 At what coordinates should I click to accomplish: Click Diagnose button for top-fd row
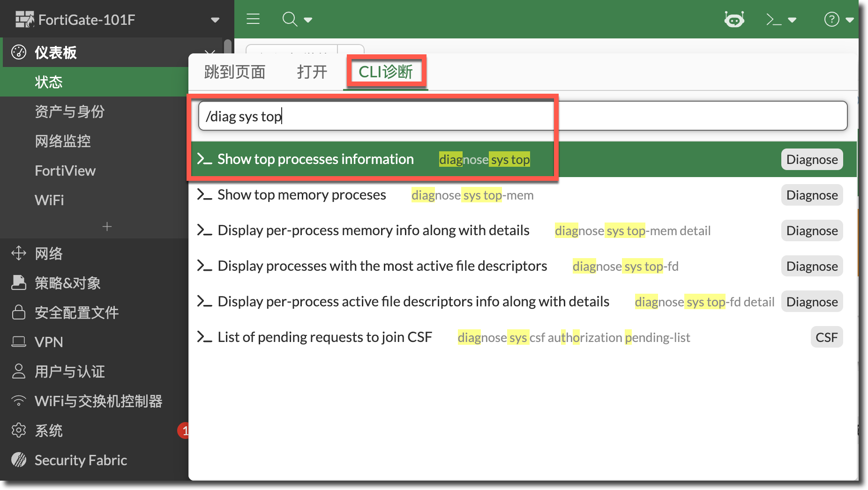812,266
